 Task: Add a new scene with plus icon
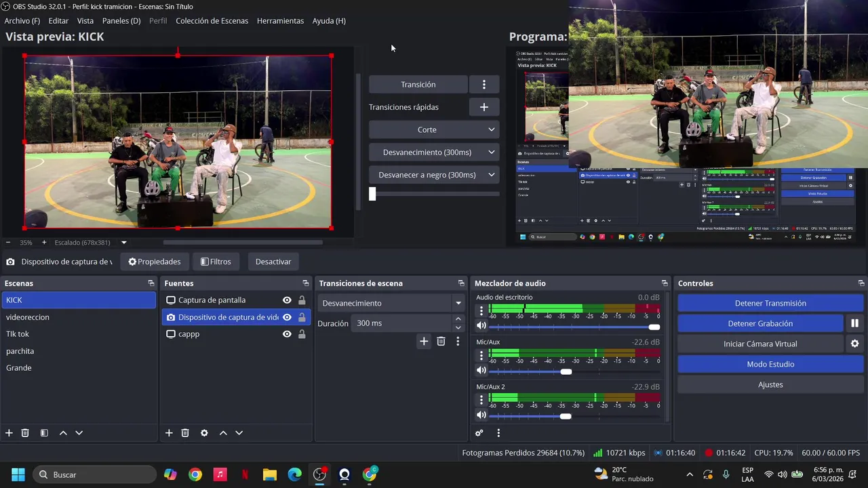point(9,433)
